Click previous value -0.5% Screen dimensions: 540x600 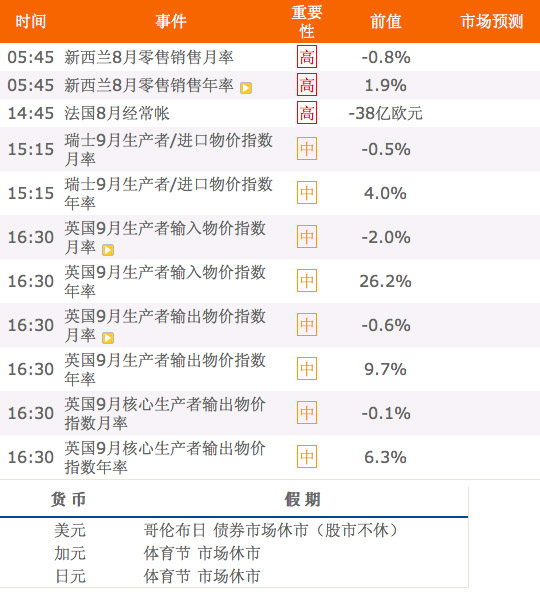click(386, 149)
